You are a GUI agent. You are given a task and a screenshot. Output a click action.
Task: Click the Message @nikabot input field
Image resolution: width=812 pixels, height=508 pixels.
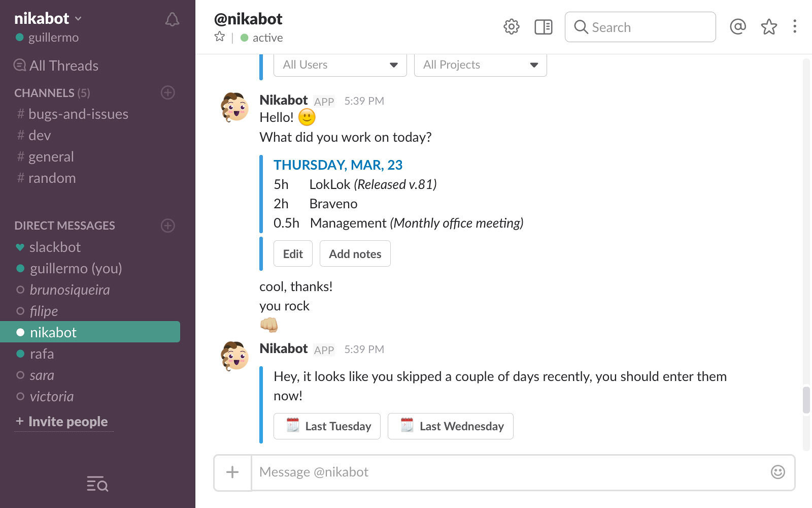point(507,472)
